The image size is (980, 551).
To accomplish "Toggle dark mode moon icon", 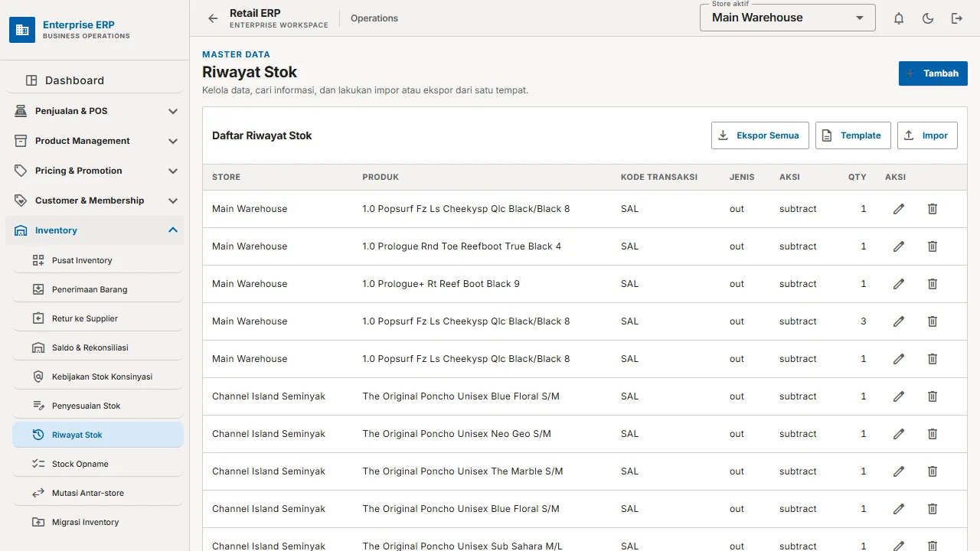I will pos(928,18).
